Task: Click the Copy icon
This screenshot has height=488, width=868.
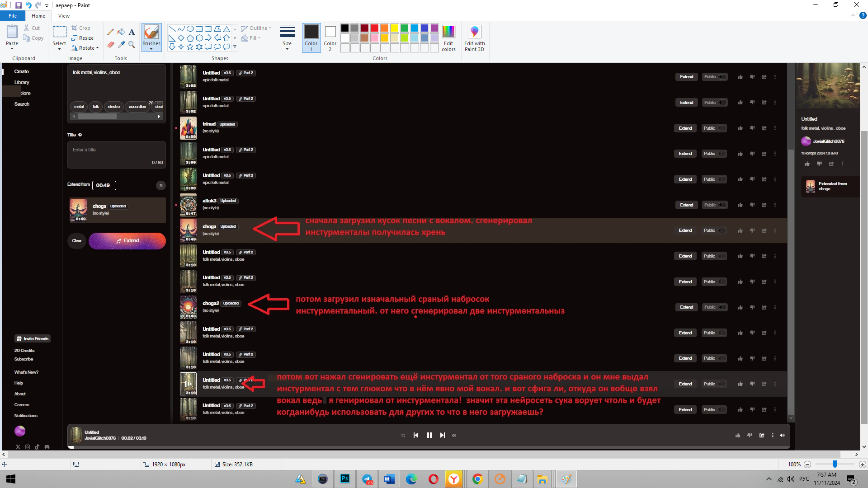Action: click(x=27, y=38)
